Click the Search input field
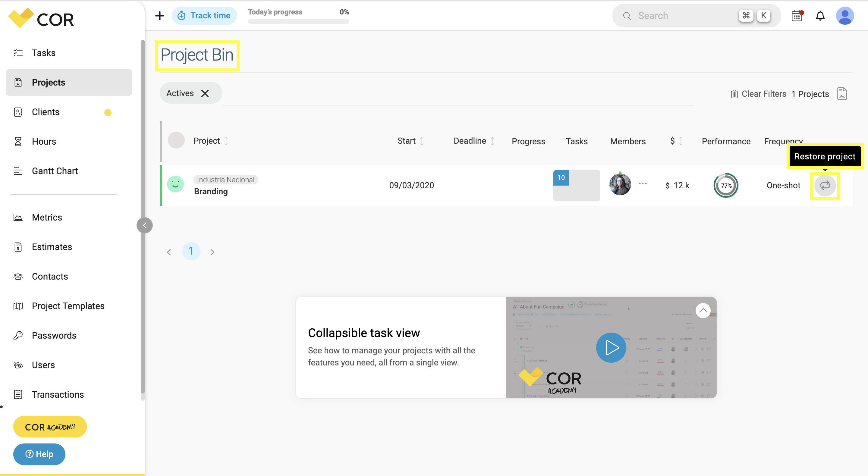The image size is (868, 476). click(684, 15)
